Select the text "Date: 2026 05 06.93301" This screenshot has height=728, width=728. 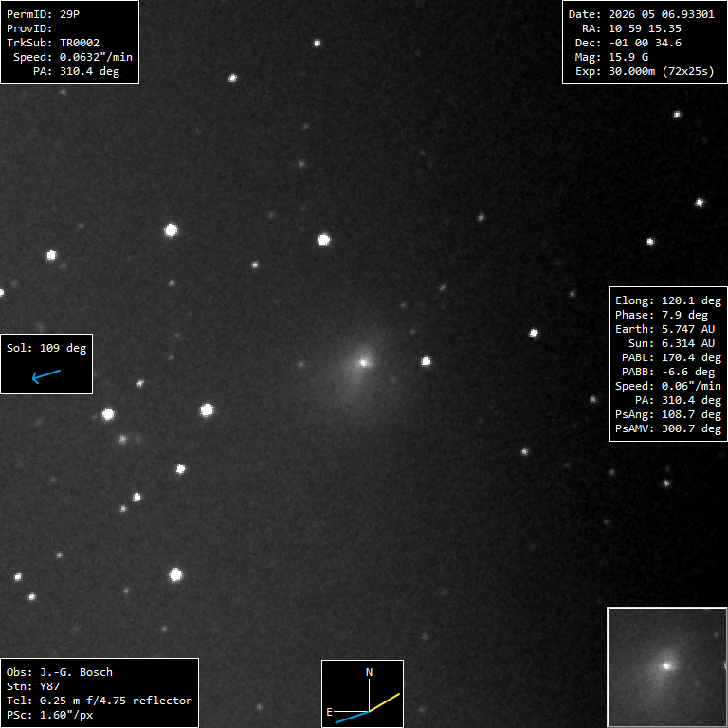pos(641,14)
